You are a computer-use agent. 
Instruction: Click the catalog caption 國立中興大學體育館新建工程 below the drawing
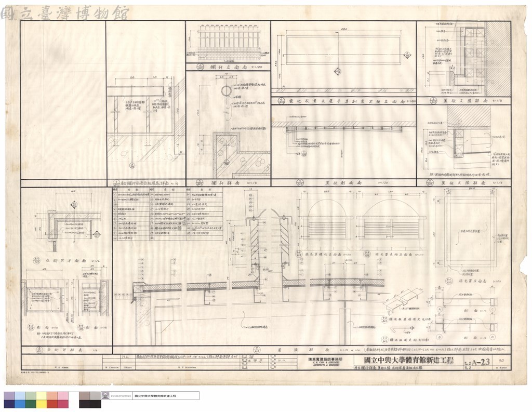[155, 396]
